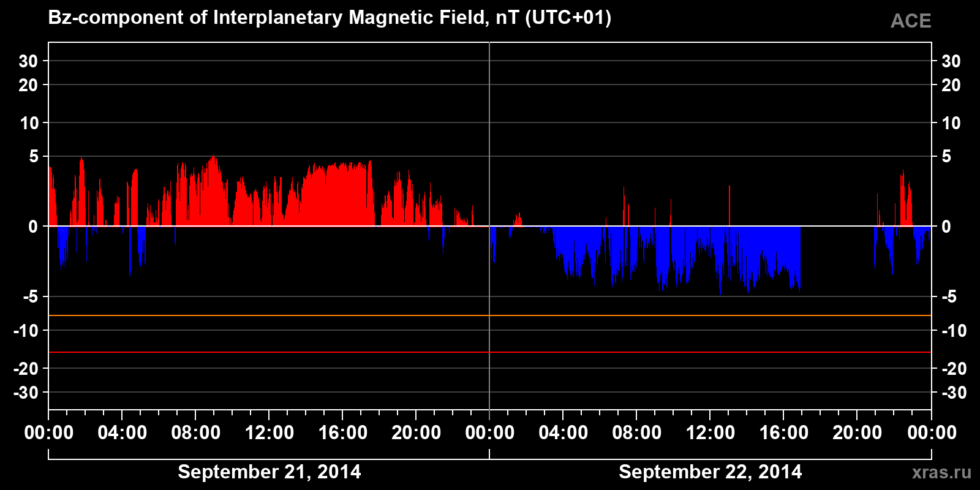Click the "-30" label on right axis
The height and width of the screenshot is (490, 980).
(954, 393)
